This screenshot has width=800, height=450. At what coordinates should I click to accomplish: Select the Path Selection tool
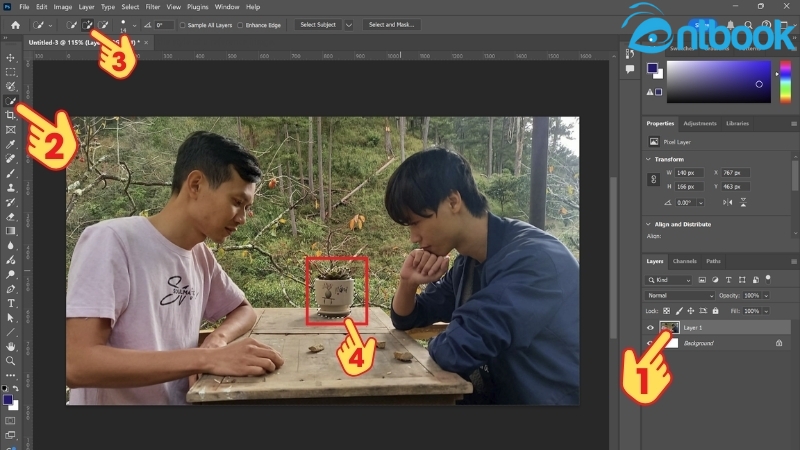point(10,317)
